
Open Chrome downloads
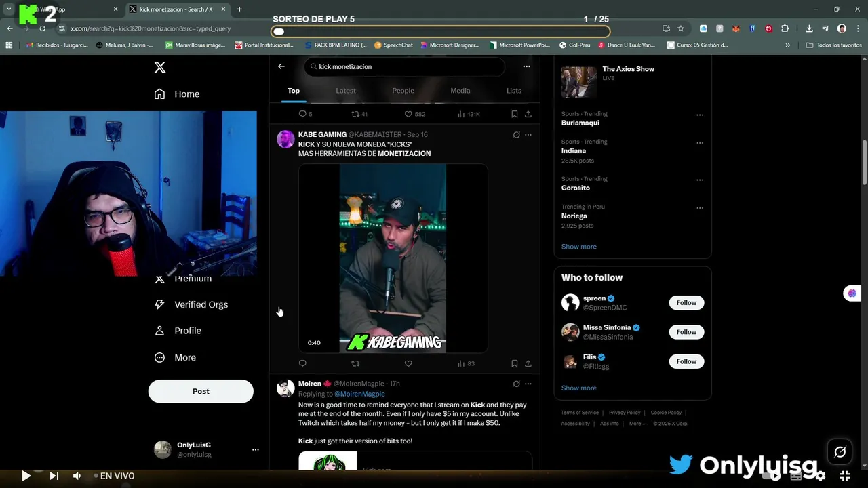click(x=809, y=28)
